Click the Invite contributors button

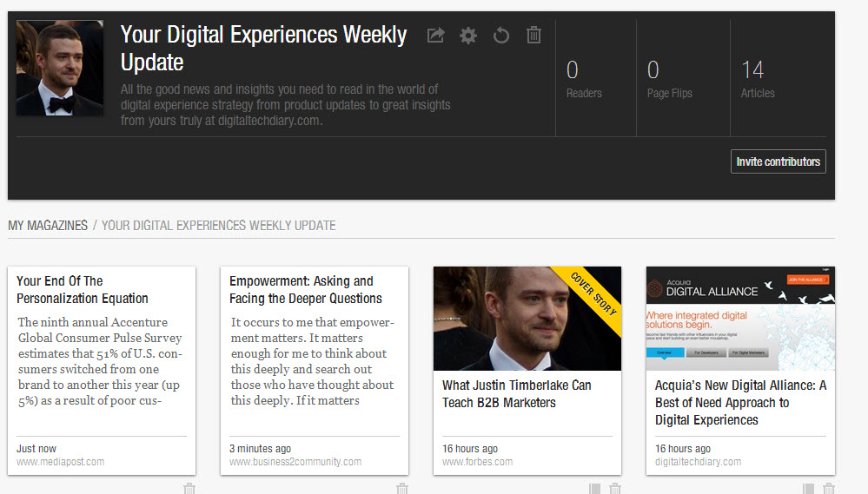779,161
